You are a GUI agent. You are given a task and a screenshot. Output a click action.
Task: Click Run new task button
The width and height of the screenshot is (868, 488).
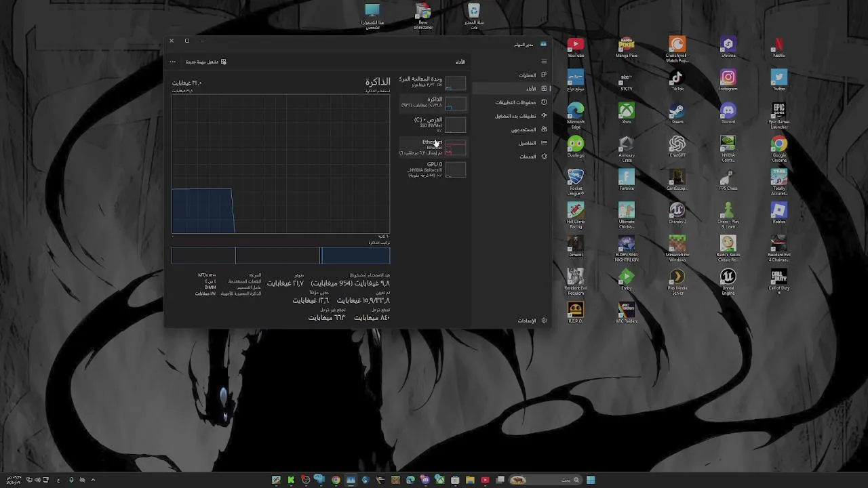pyautogui.click(x=206, y=62)
